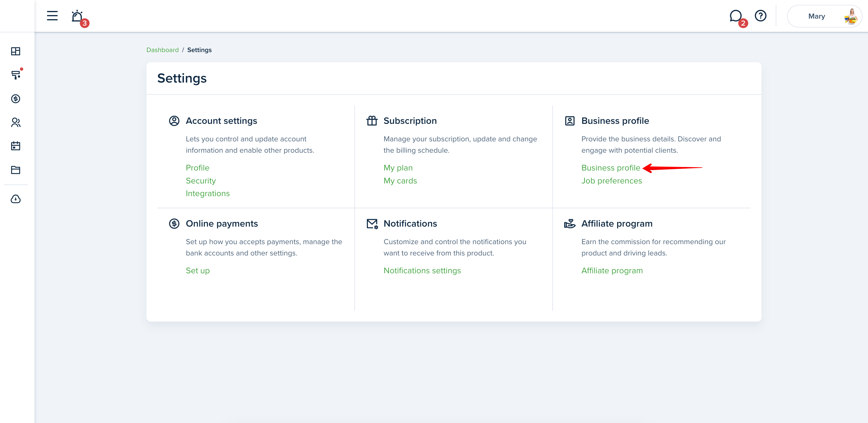
Task: Click the Affiliate program section heading
Action: pyautogui.click(x=617, y=223)
